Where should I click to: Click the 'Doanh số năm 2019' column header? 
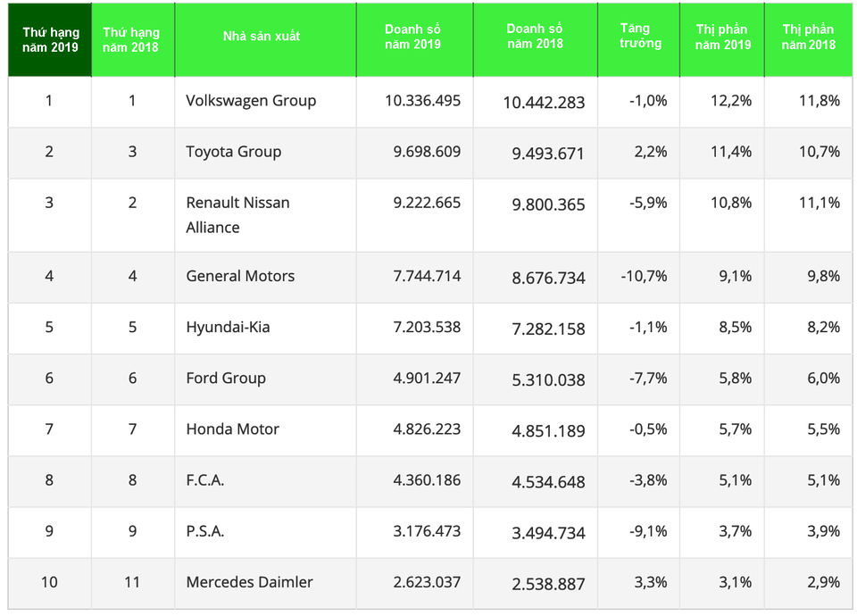415,40
